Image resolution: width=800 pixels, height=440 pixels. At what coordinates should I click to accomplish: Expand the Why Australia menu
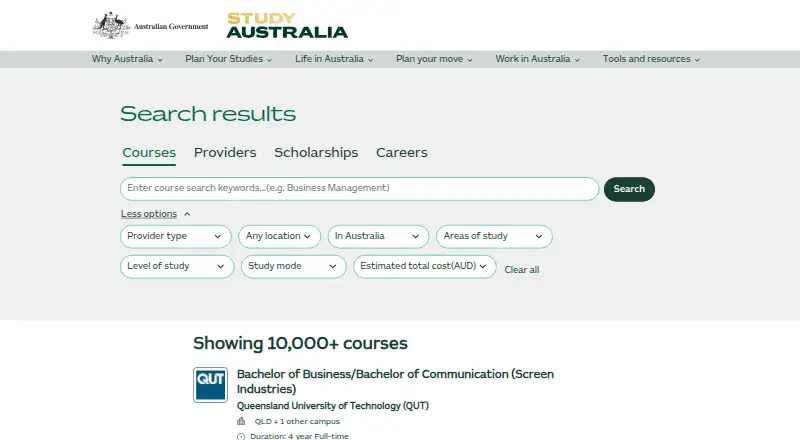[x=127, y=59]
